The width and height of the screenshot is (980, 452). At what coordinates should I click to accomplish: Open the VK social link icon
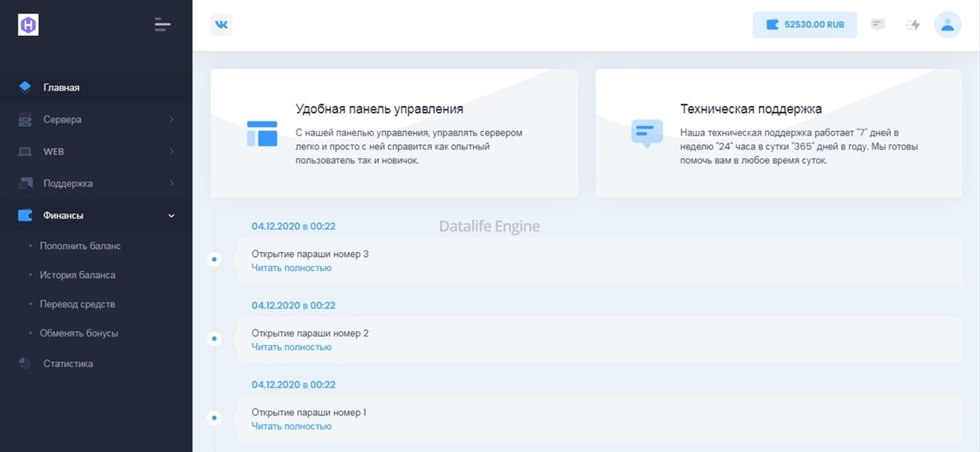[221, 25]
